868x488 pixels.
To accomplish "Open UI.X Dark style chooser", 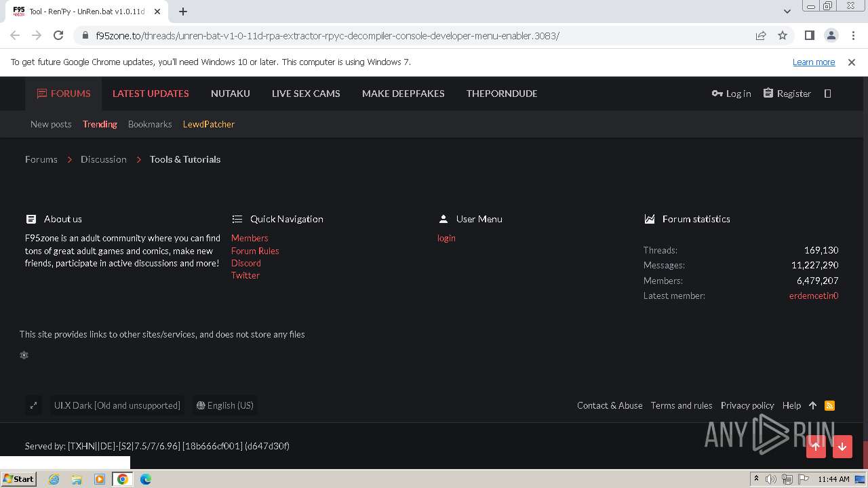I will point(117,405).
